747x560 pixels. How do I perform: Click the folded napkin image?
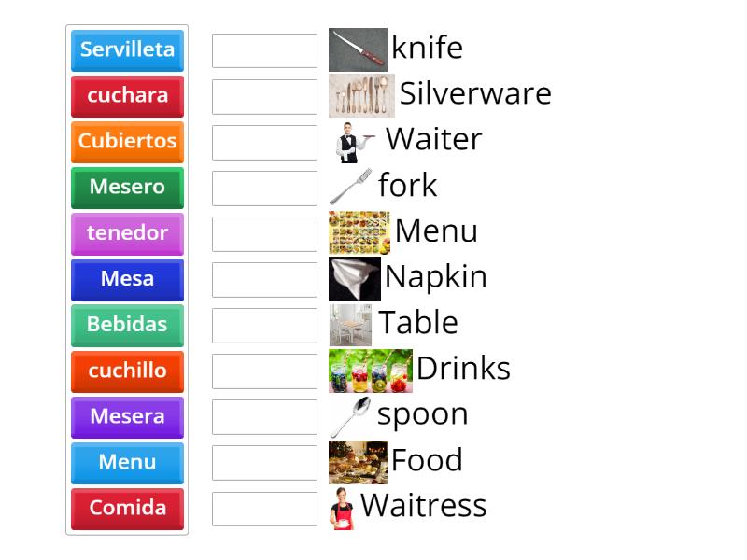point(352,276)
